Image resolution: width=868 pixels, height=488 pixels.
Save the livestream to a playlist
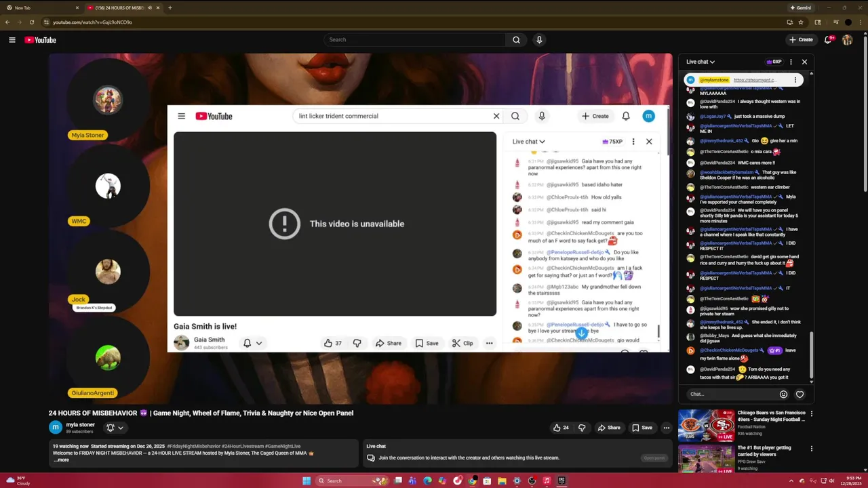[x=642, y=428]
